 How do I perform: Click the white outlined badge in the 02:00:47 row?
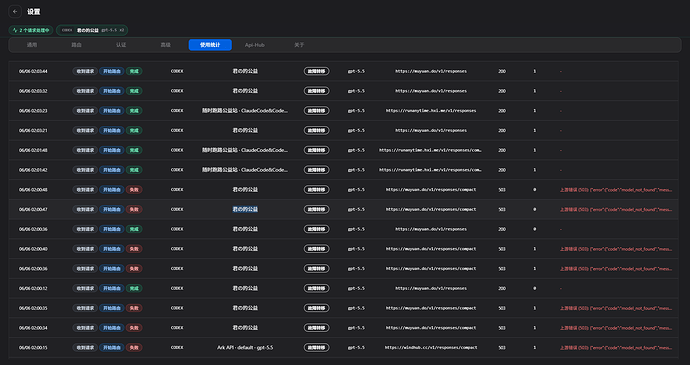coord(316,210)
